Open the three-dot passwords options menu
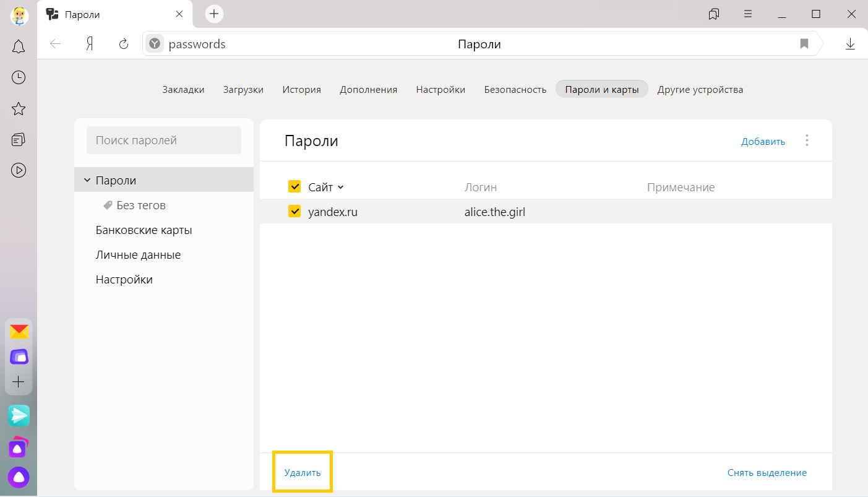The width and height of the screenshot is (868, 497). pos(807,140)
